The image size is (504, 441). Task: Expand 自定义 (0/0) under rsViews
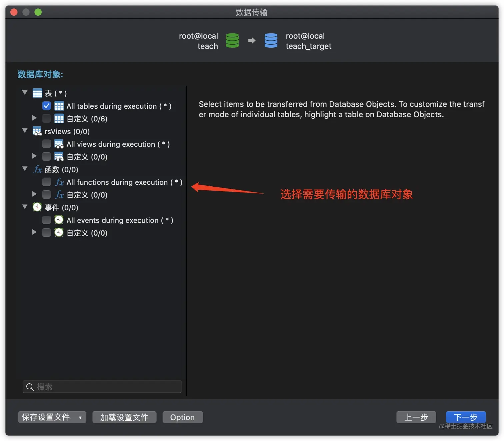pyautogui.click(x=34, y=156)
